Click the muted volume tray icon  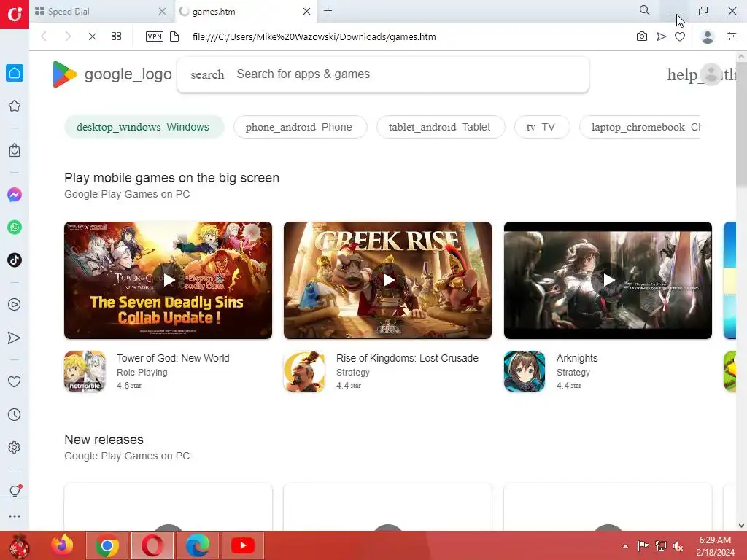coord(678,546)
